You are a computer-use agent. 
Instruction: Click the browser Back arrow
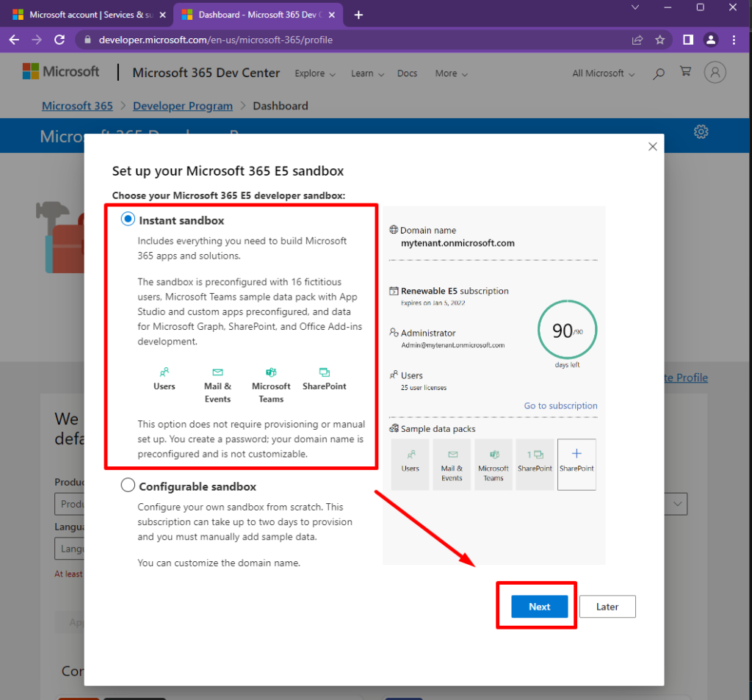click(x=15, y=40)
